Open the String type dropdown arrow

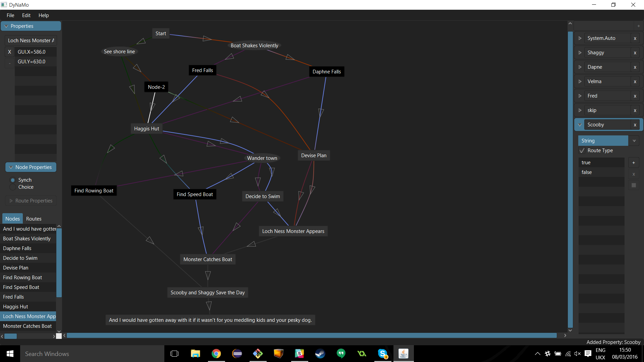click(634, 141)
